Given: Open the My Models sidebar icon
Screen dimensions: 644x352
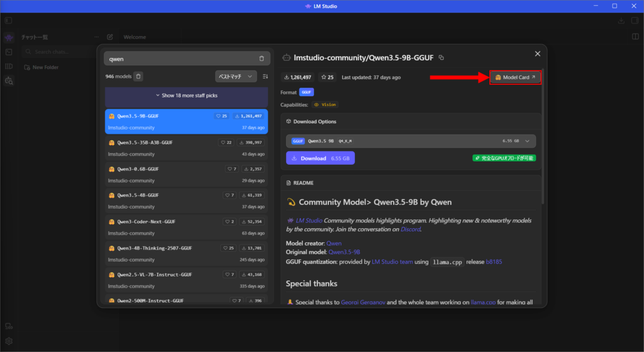Looking at the screenshot, I should pos(9,66).
